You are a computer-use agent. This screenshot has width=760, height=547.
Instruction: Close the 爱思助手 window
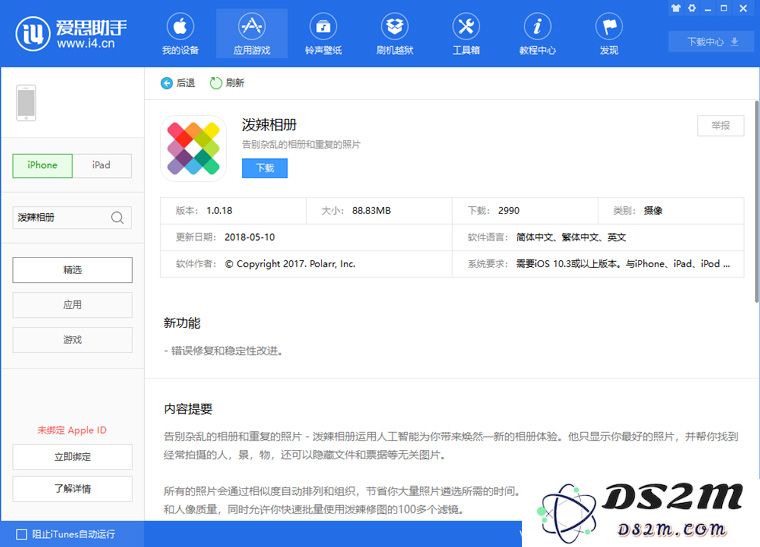click(x=743, y=8)
